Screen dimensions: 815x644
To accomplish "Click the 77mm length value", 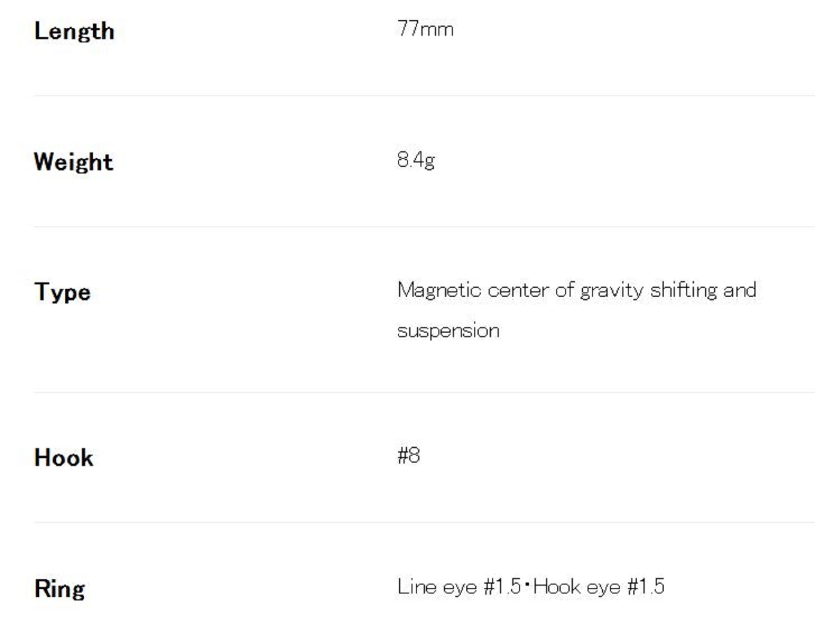I will [425, 29].
